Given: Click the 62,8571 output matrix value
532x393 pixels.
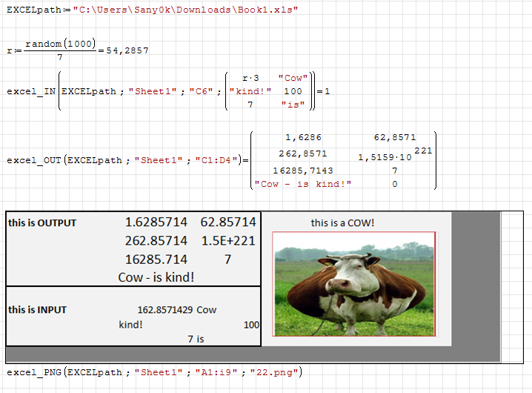Looking at the screenshot, I should (395, 137).
